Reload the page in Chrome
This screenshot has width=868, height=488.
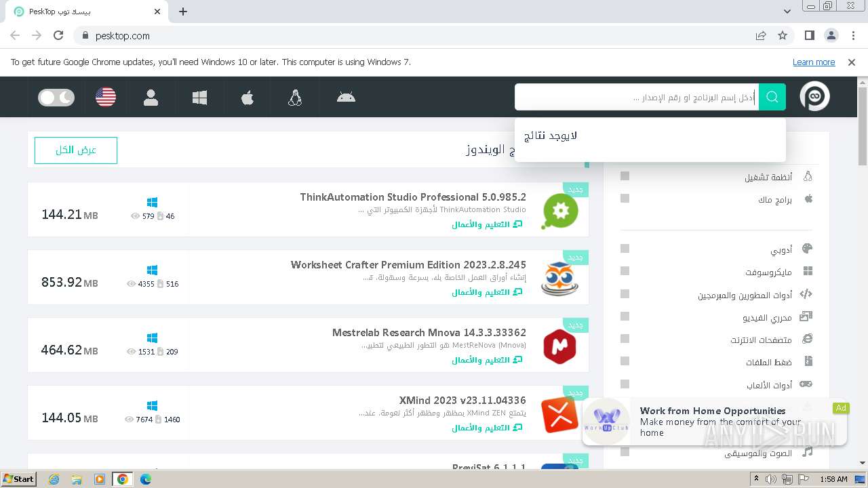(x=58, y=35)
